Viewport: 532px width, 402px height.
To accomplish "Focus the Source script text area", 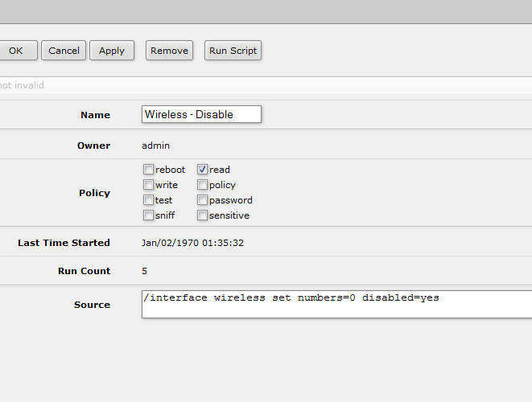I will click(x=337, y=304).
